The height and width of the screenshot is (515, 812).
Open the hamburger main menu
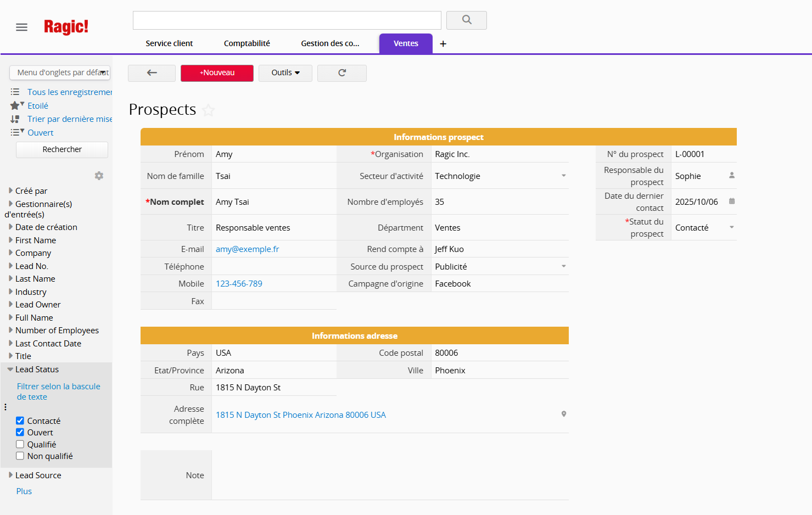tap(21, 27)
